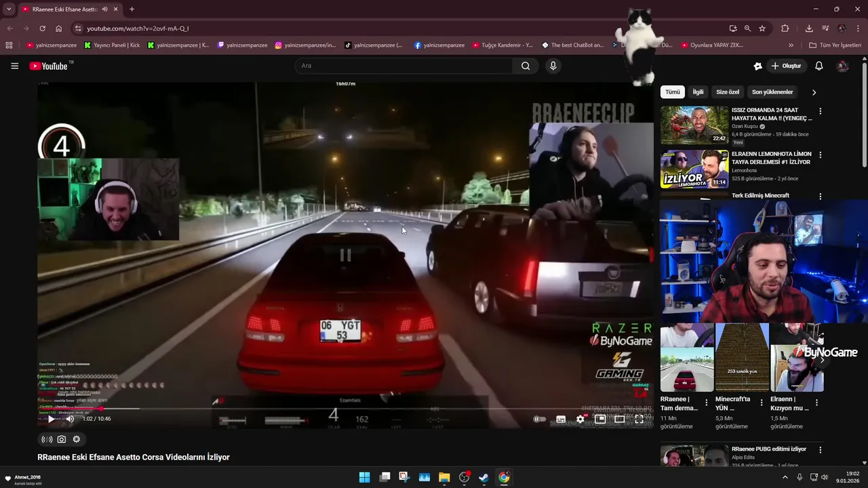
Task: Open the Chrome extensions puzzle icon
Action: (x=785, y=28)
